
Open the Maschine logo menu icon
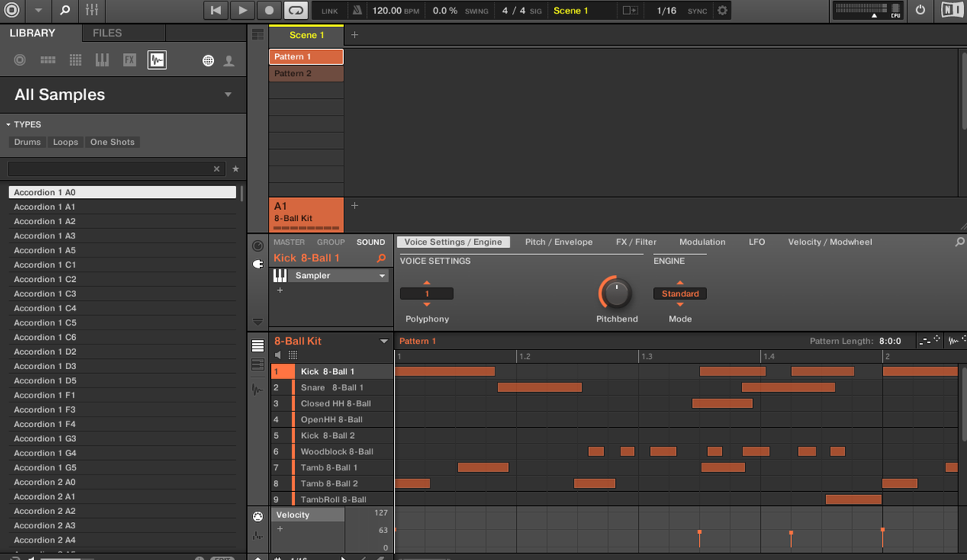point(13,10)
